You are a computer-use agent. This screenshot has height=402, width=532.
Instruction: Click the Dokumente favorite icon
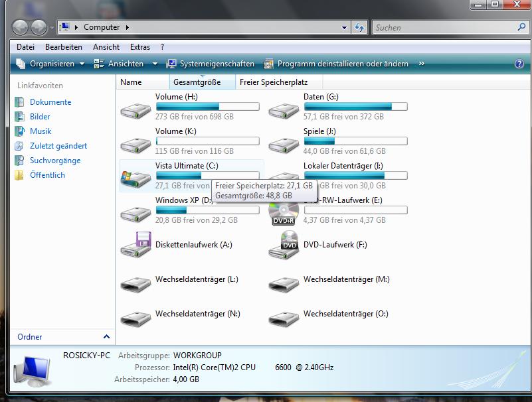coord(19,102)
